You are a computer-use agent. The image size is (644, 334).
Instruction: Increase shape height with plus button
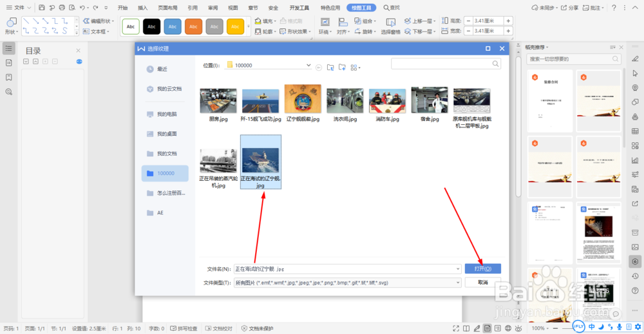(x=508, y=21)
